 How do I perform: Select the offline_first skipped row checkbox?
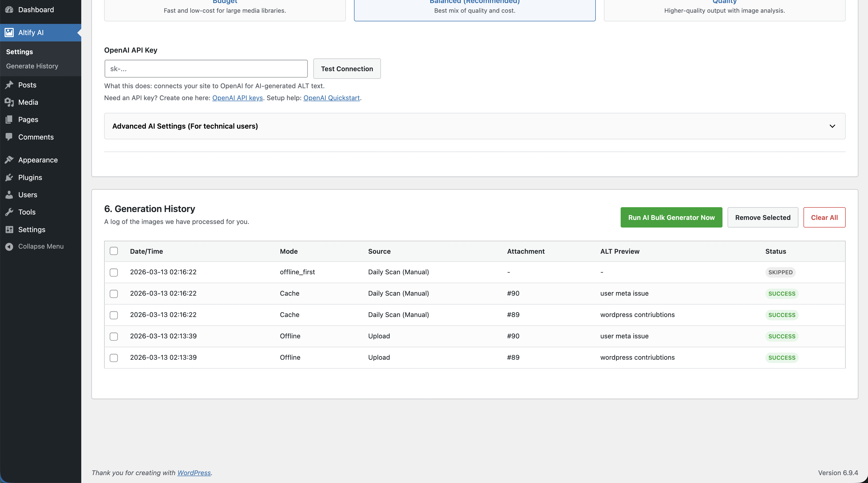(114, 272)
